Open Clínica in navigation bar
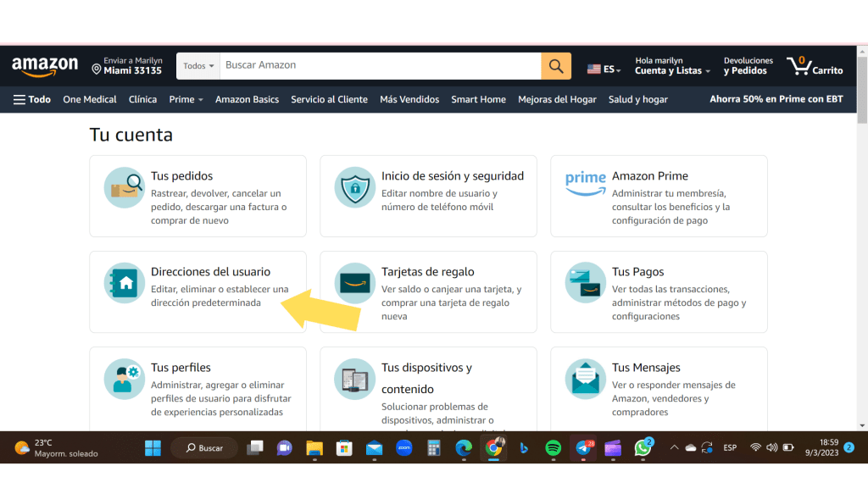Screen dimensions: 868x488 click(x=142, y=100)
